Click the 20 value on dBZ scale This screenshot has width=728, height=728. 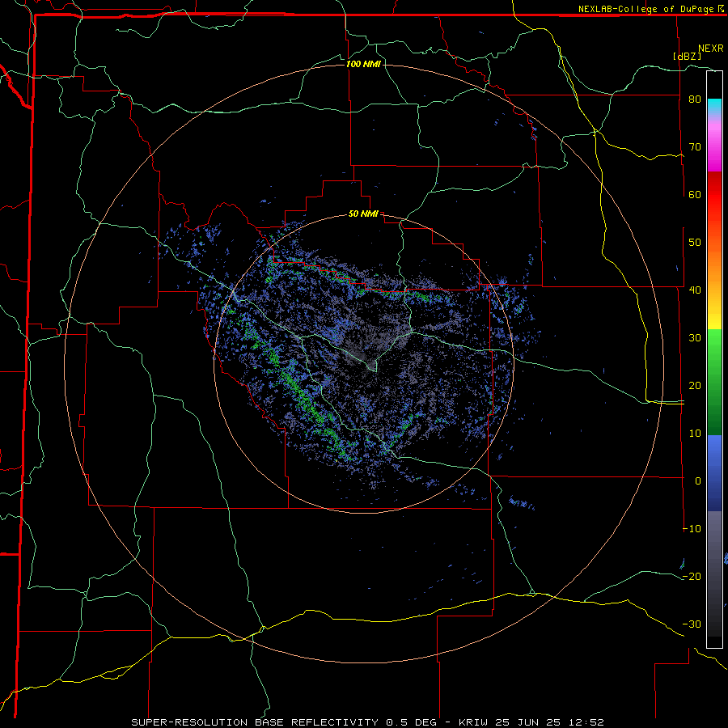coord(695,386)
